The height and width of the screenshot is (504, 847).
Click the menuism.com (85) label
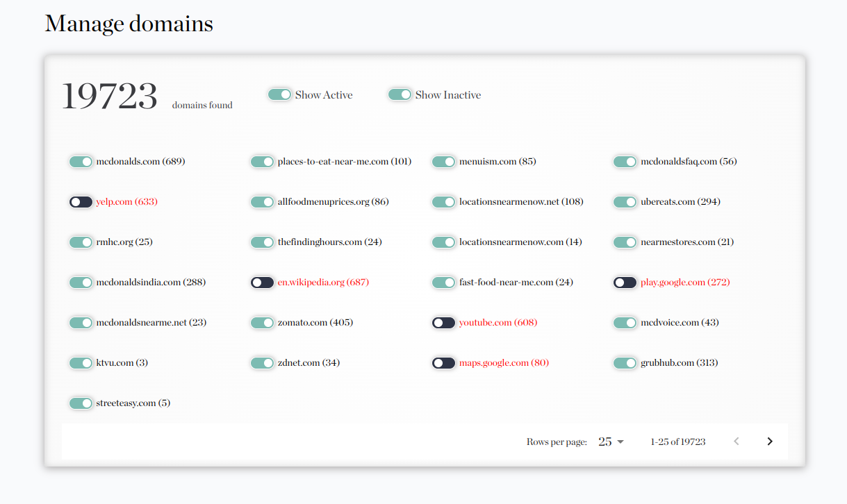[497, 162]
